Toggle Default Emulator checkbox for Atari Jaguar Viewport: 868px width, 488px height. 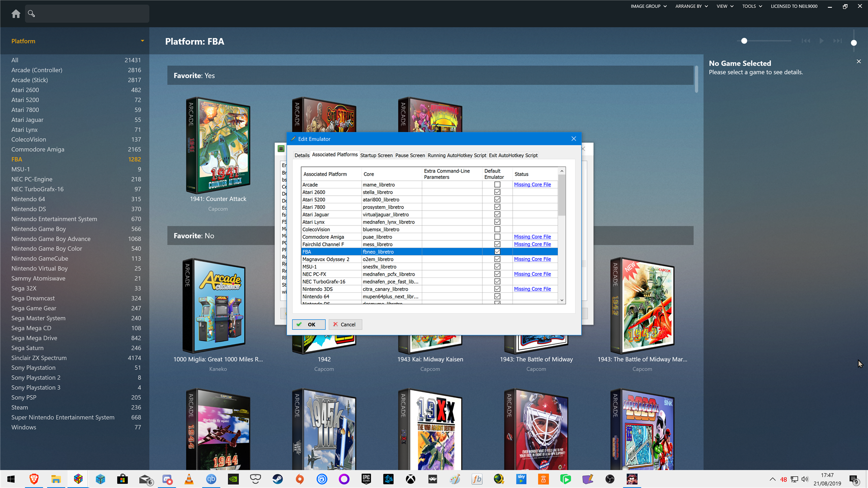coord(497,214)
